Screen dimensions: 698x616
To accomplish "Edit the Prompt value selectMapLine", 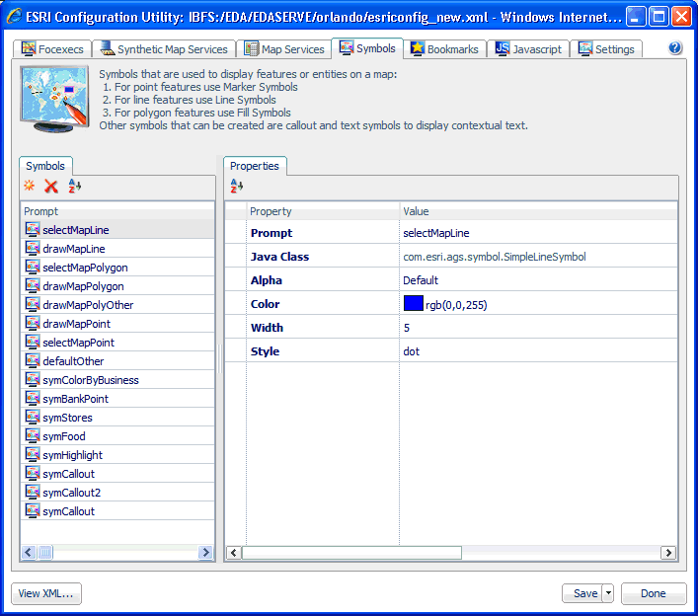I will [539, 233].
